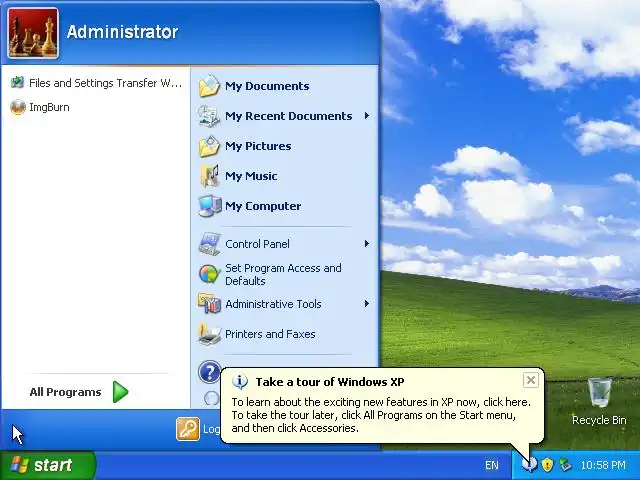Viewport: 640px width, 480px height.
Task: Close the Windows XP tour balloon
Action: (531, 380)
